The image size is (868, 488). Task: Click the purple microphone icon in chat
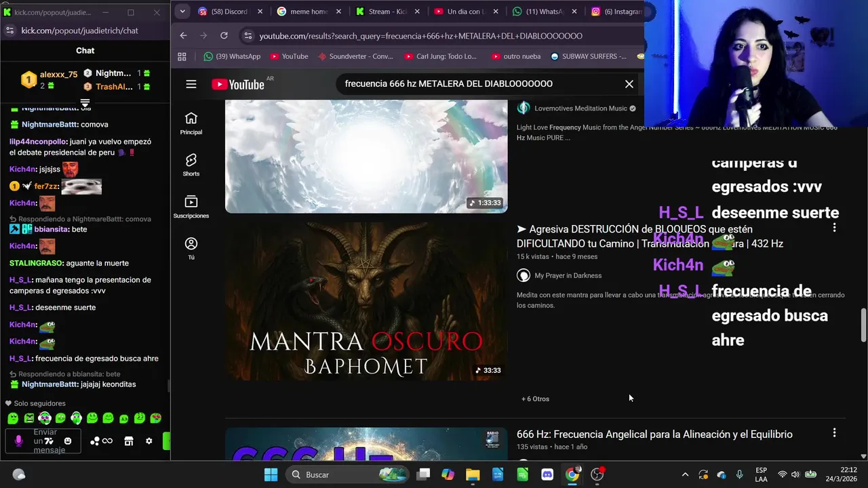[18, 441]
